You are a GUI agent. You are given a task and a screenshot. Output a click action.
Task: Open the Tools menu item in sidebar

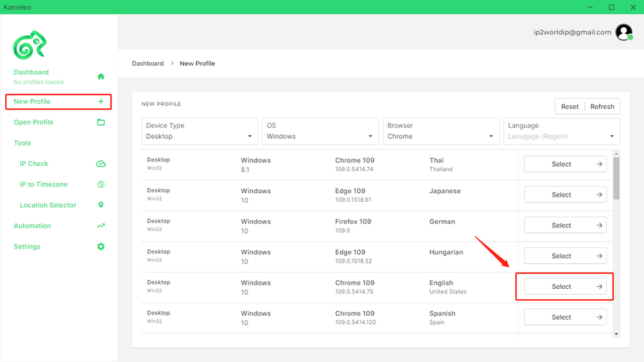(x=23, y=143)
